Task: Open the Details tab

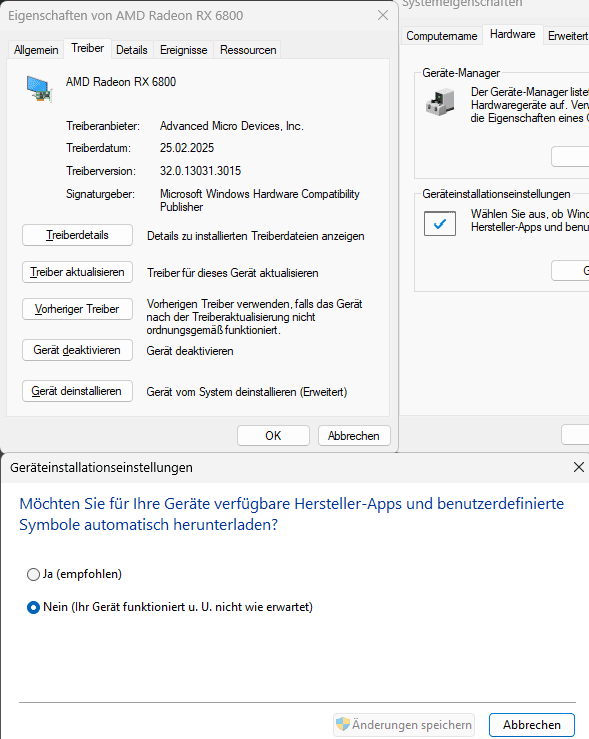Action: click(x=132, y=50)
